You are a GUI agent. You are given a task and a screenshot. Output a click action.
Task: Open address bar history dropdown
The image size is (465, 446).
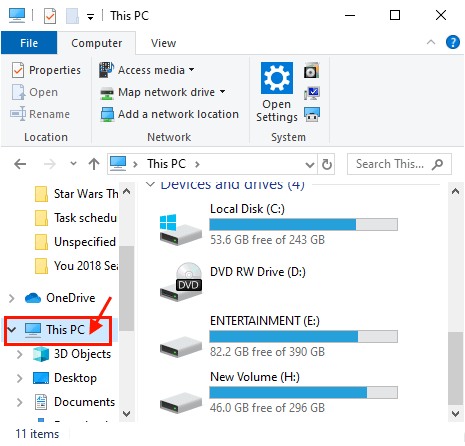[310, 164]
